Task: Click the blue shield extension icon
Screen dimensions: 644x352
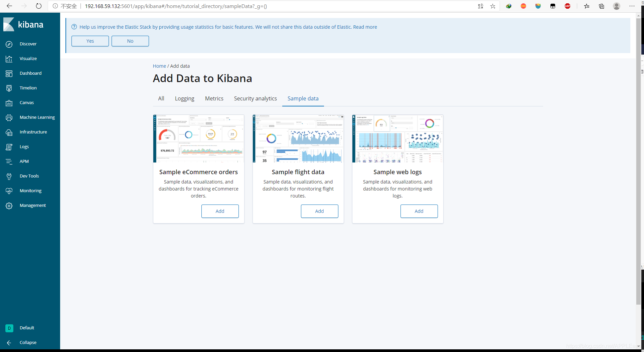Action: coord(538,6)
